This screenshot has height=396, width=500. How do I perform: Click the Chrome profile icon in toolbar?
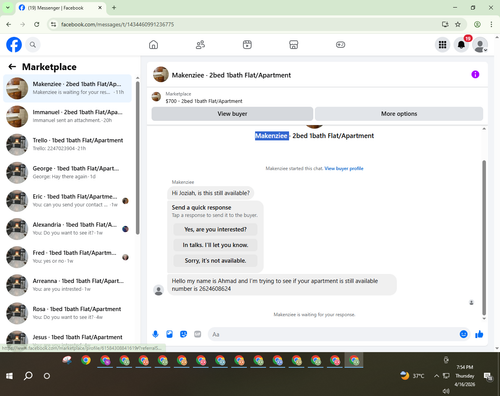click(x=477, y=24)
